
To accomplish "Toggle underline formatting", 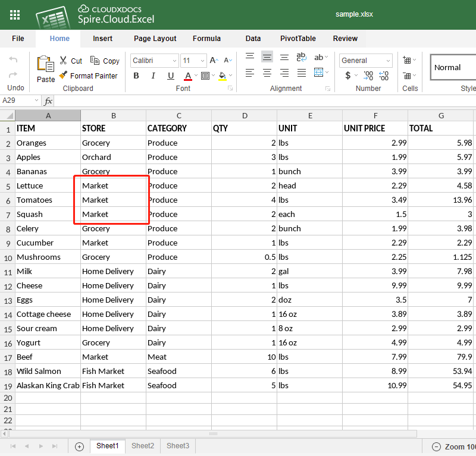I will 170,76.
